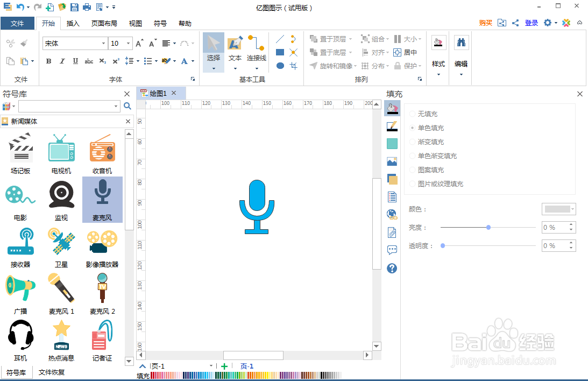Click the blue microphone shape on canvas
588x381 pixels.
(257, 207)
